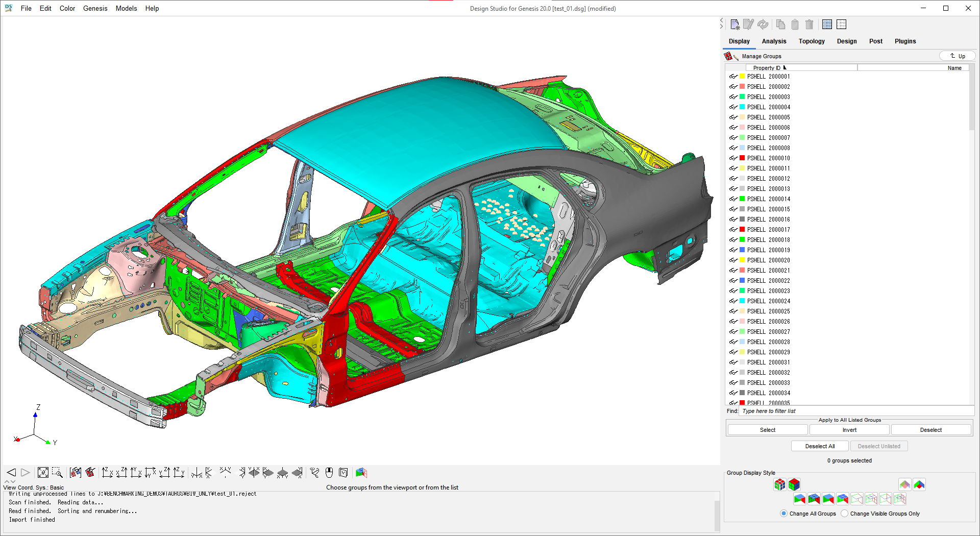Click the ZX axis view icon
Image resolution: width=980 pixels, height=536 pixels.
(107, 473)
